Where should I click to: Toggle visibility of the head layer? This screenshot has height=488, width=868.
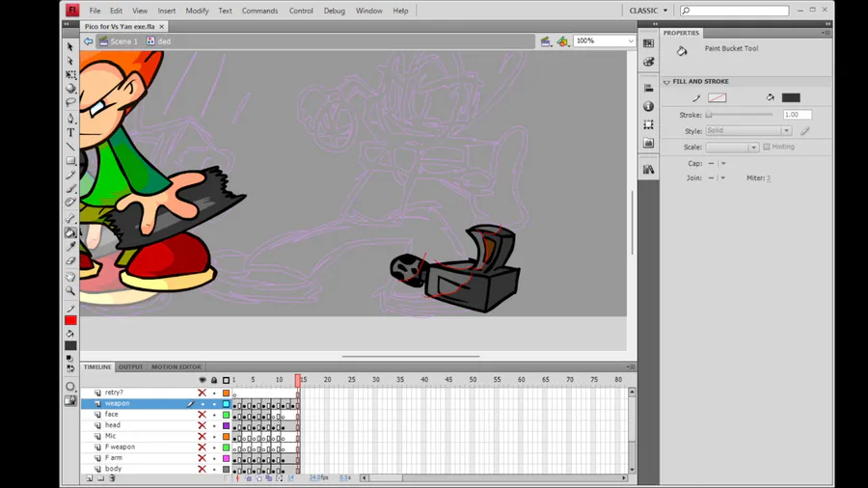click(203, 425)
